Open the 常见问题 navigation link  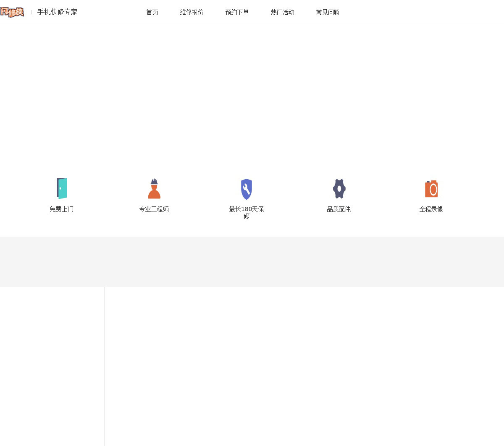tap(328, 13)
